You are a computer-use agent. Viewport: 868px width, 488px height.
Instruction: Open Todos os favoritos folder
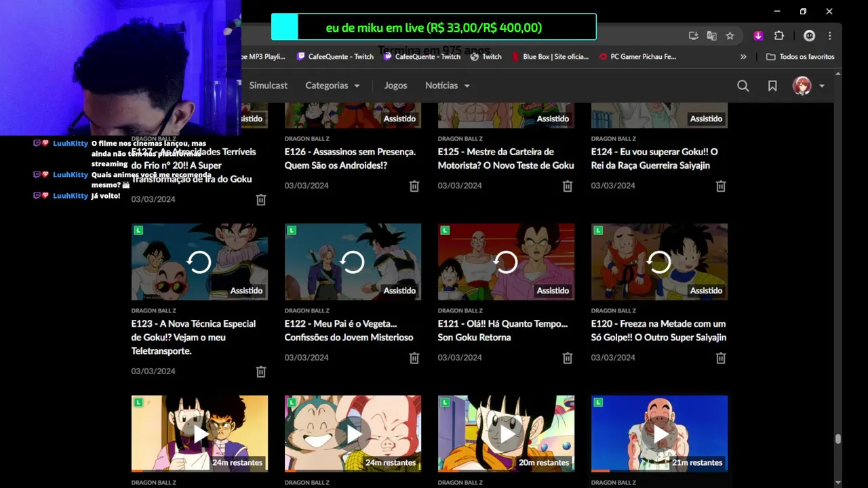(800, 57)
